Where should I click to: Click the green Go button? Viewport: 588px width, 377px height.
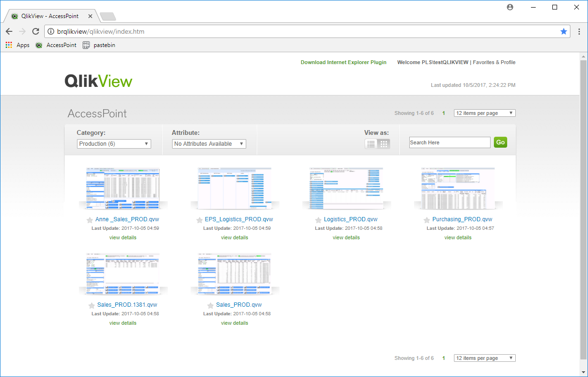(x=501, y=142)
